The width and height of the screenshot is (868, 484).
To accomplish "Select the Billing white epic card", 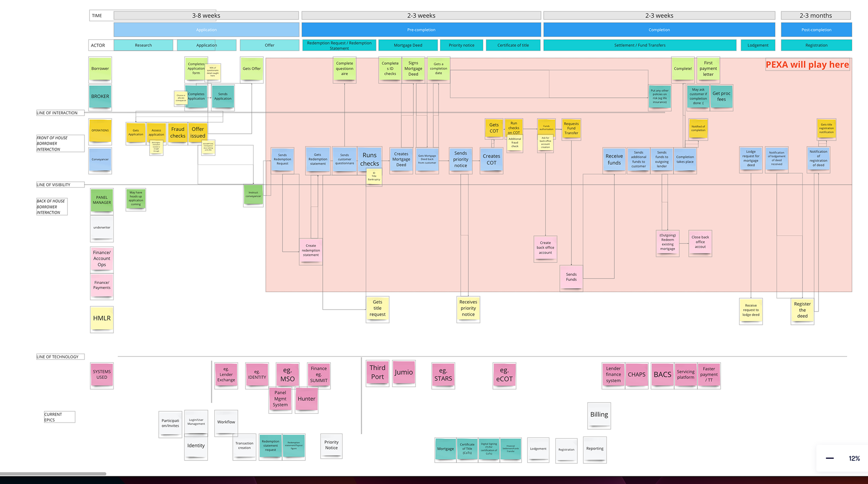I will [599, 415].
